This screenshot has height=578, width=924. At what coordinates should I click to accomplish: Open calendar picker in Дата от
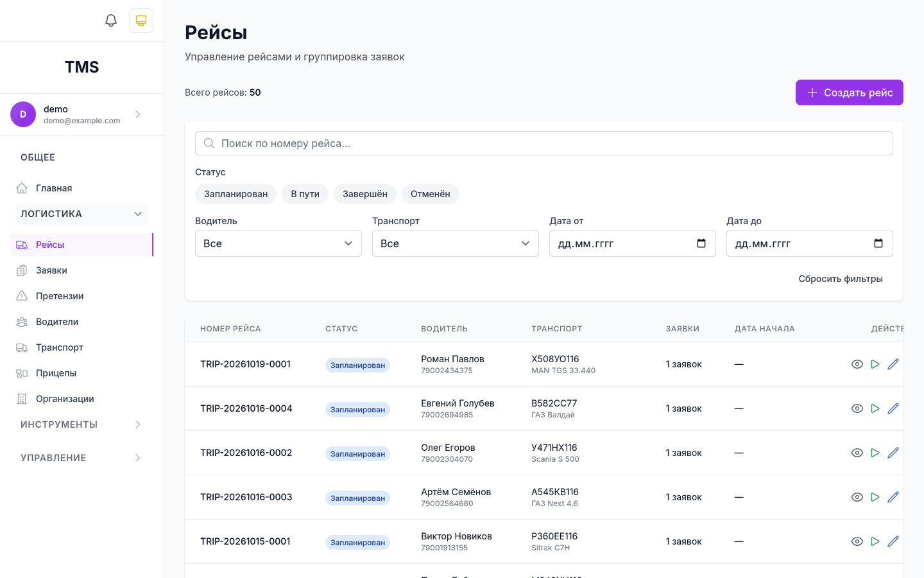tap(701, 243)
